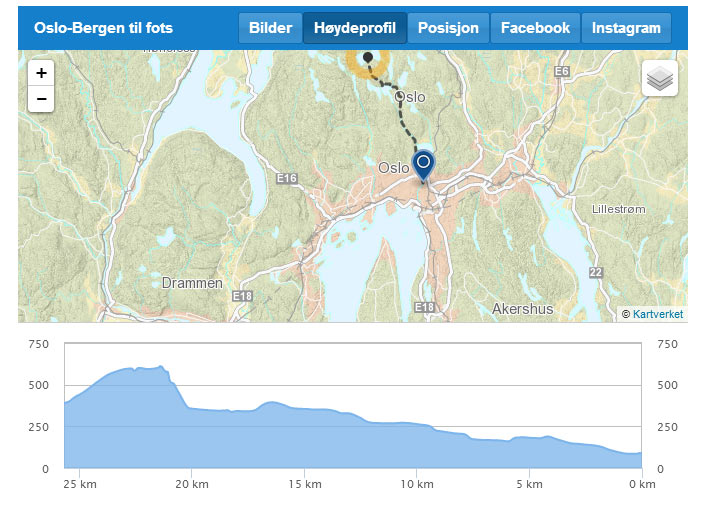Click the elevation peak near 21 km
Screen dimensions: 703x507
coord(161,367)
